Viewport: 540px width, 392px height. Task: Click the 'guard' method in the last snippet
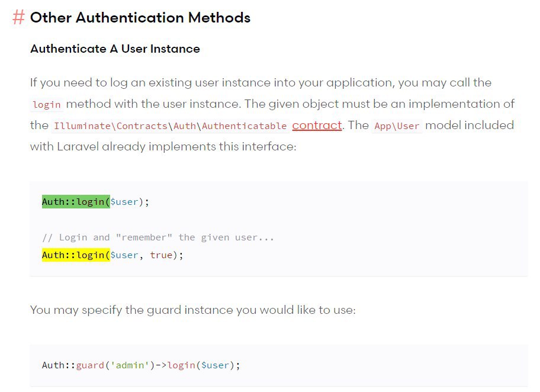tap(90, 365)
